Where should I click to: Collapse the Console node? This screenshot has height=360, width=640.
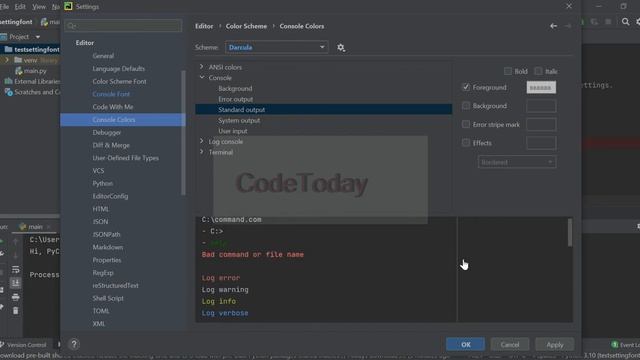(x=202, y=77)
